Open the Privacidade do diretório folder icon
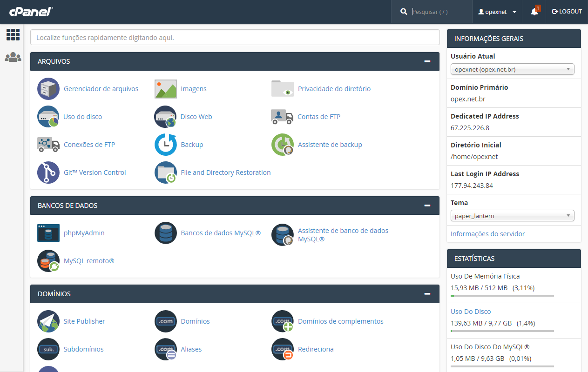This screenshot has width=588, height=372. [x=283, y=88]
